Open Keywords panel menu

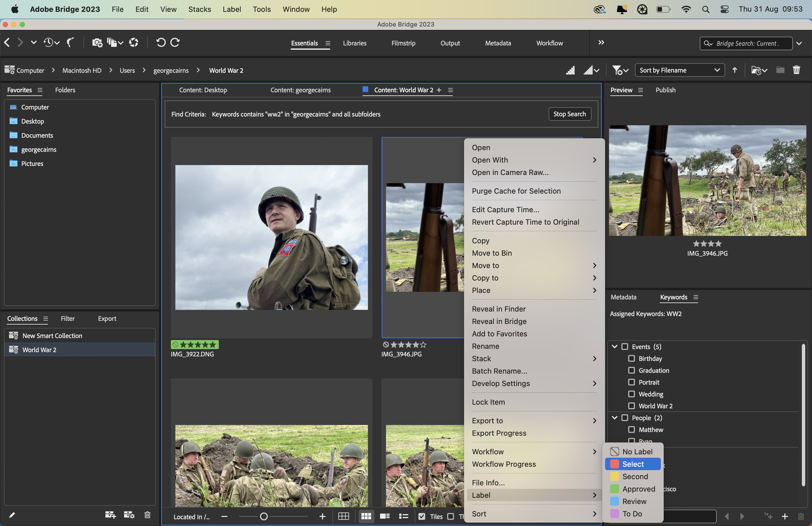click(x=696, y=297)
